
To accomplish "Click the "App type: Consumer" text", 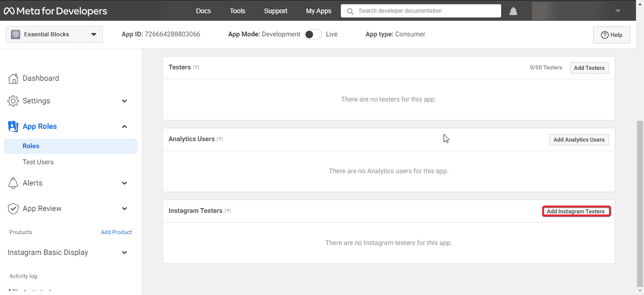I will click(x=396, y=34).
